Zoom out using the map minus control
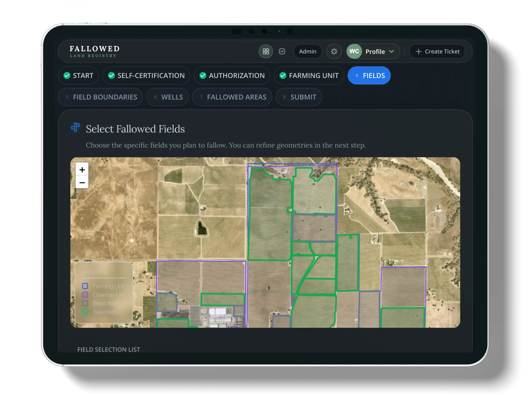The height and width of the screenshot is (397, 532). tap(82, 183)
